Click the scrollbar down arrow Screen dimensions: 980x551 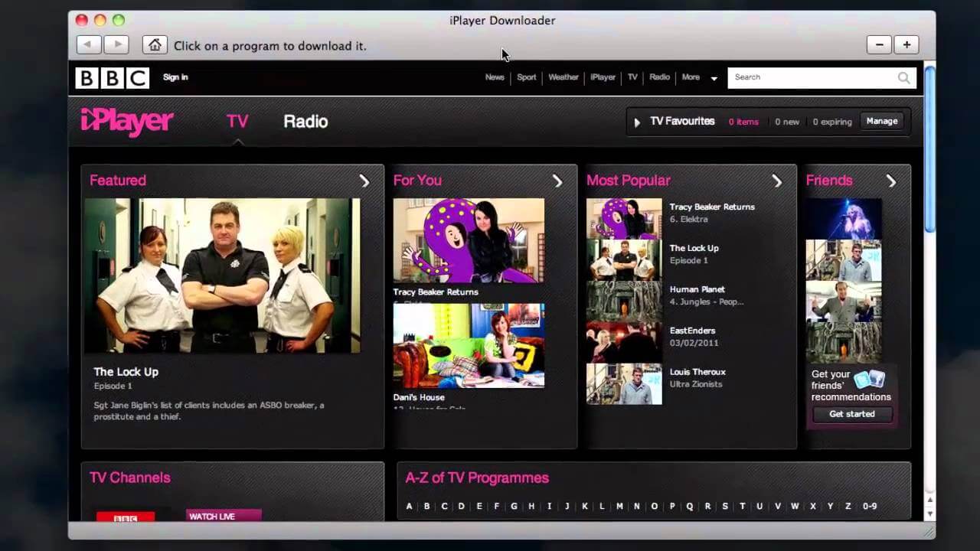click(x=930, y=514)
